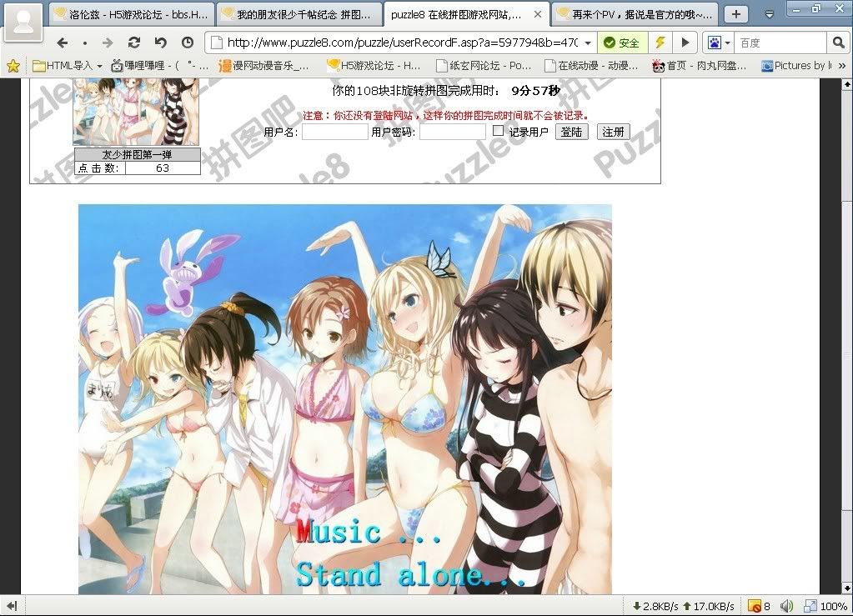
Task: Click the speaker sound icon in the status bar
Action: pyautogui.click(x=786, y=606)
